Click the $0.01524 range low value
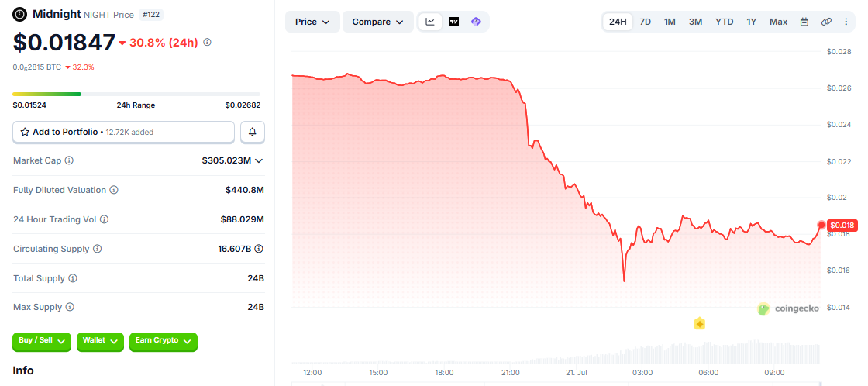 tap(28, 105)
